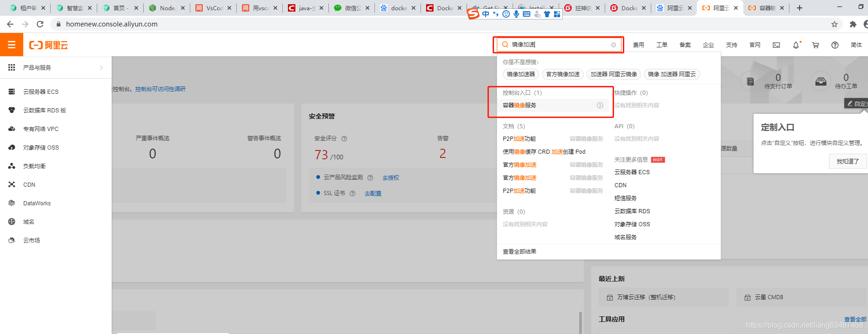Image resolution: width=868 pixels, height=334 pixels.
Task: Click the DataWorks sidebar icon
Action: click(x=12, y=203)
